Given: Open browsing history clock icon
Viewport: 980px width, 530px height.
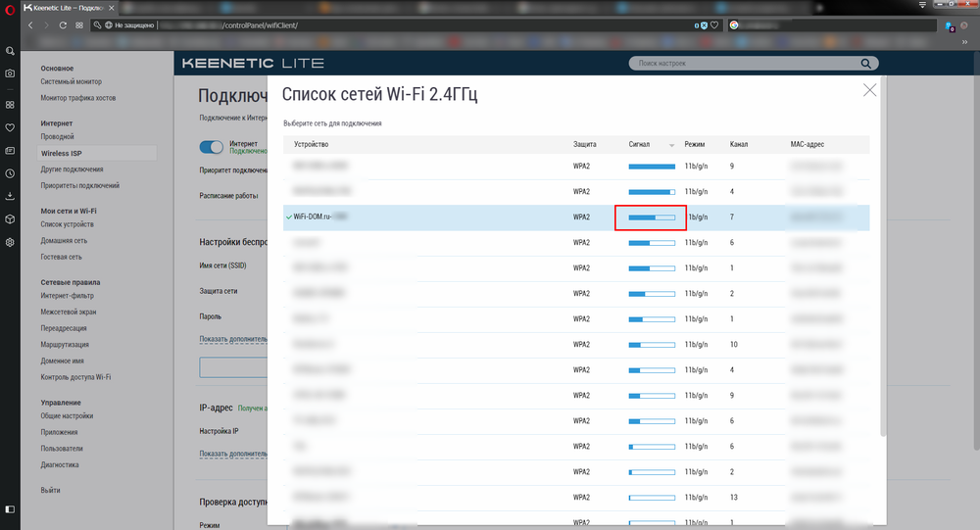Looking at the screenshot, I should pyautogui.click(x=10, y=173).
